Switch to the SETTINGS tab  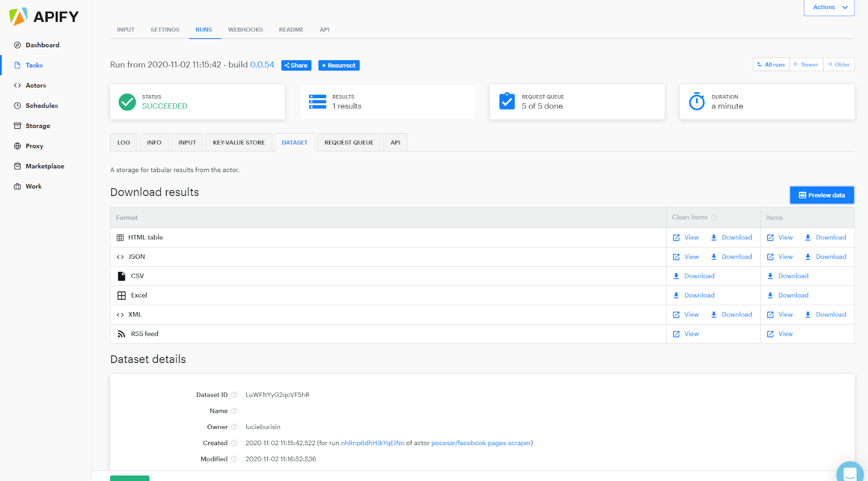pos(165,30)
